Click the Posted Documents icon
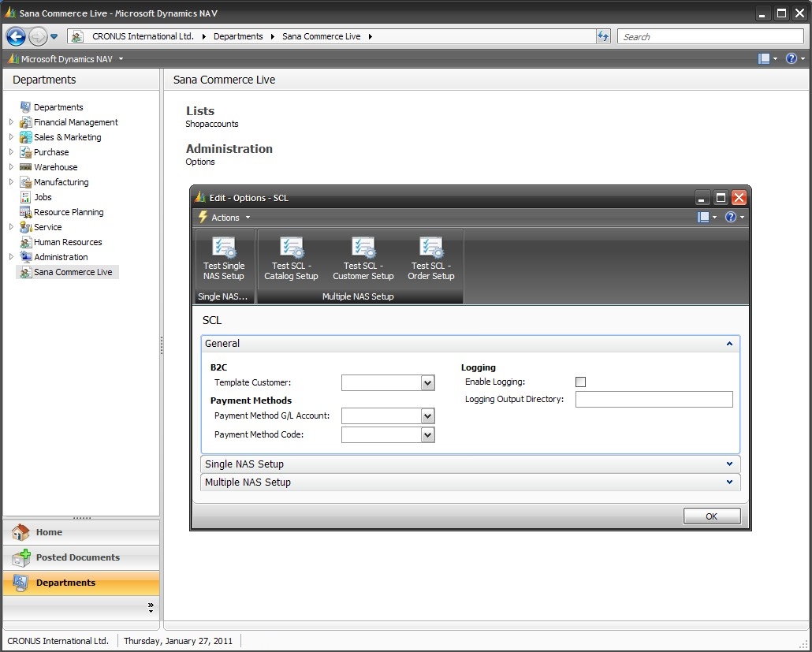The width and height of the screenshot is (812, 652). click(21, 557)
